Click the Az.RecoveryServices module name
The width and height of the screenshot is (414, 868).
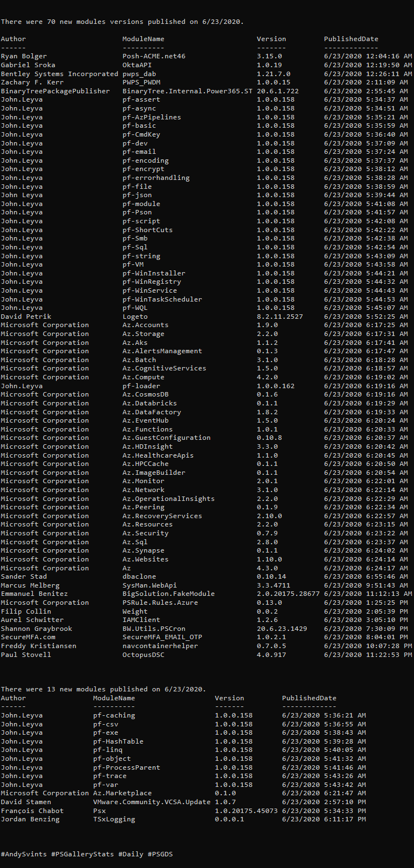pos(162,516)
